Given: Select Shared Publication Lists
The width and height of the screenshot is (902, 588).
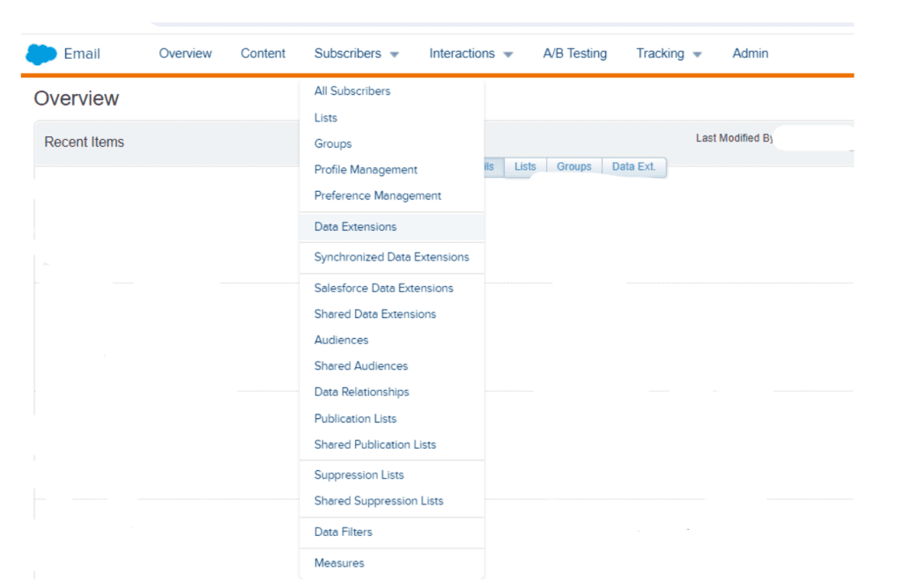Looking at the screenshot, I should click(375, 445).
